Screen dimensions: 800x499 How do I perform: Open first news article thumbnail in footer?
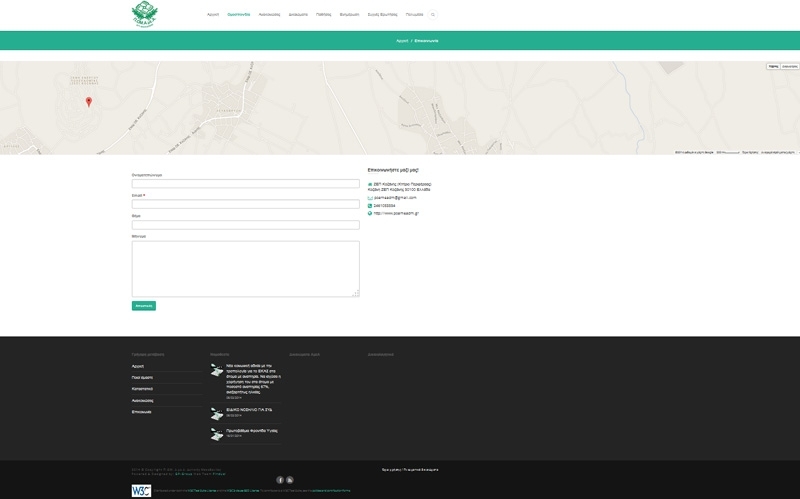(x=217, y=371)
